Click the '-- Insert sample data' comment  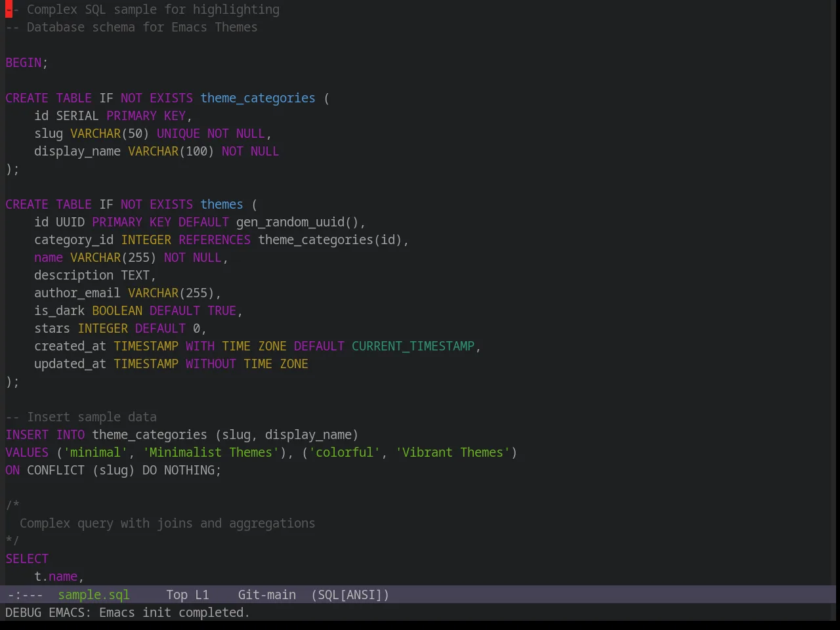[81, 417]
